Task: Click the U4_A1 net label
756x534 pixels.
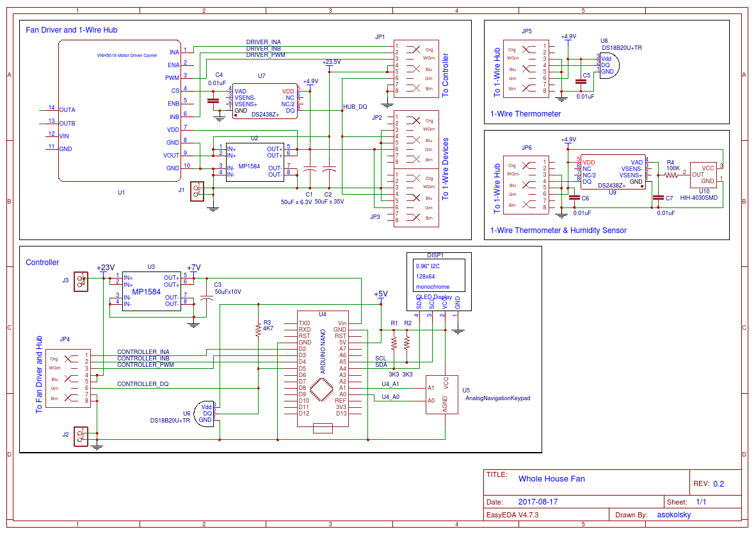Action: tap(390, 384)
